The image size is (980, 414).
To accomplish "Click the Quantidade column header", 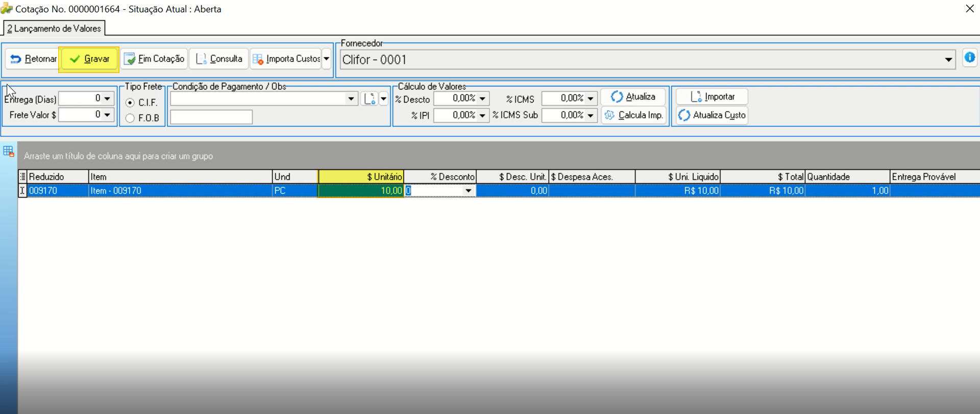I will click(x=847, y=177).
